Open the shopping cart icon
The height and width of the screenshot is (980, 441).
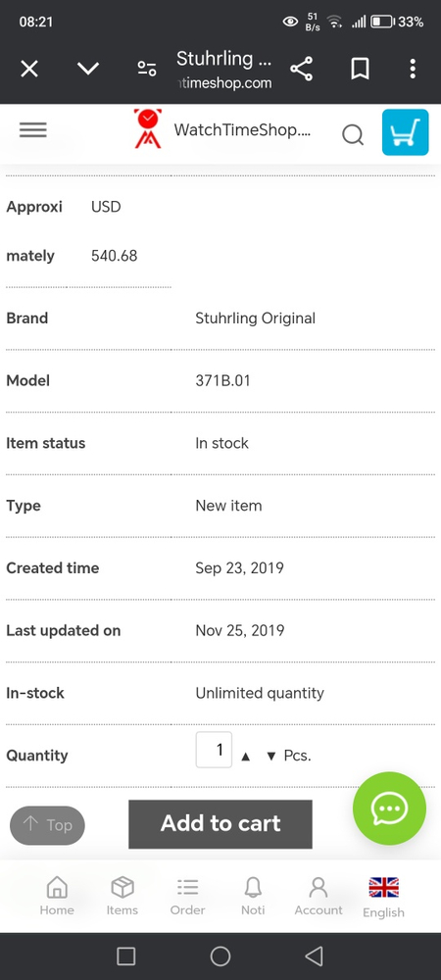(406, 132)
